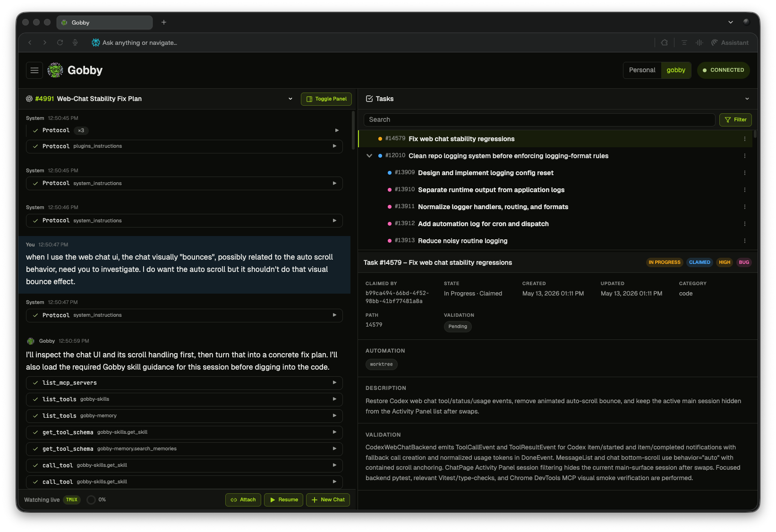The width and height of the screenshot is (776, 532).
Task: Click the HIGH priority badge
Action: pyautogui.click(x=725, y=262)
